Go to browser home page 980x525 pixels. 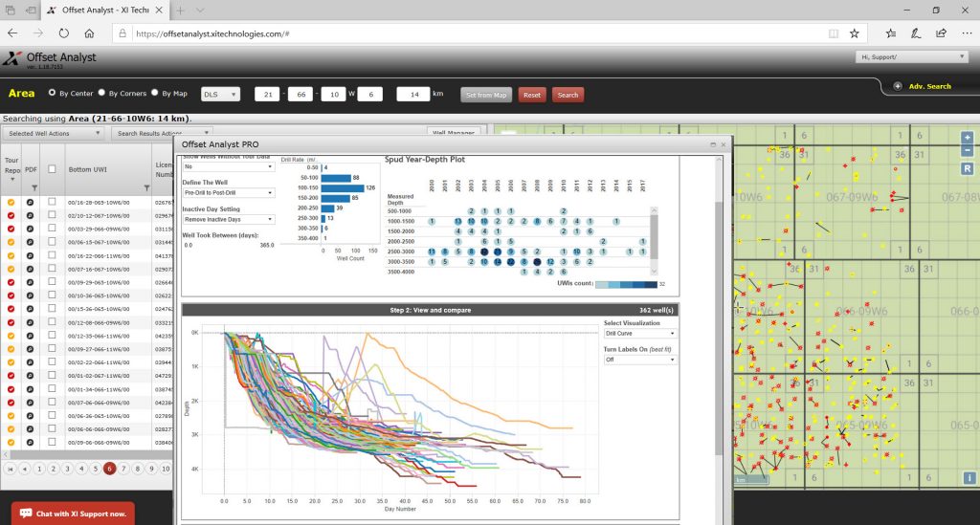(x=89, y=33)
